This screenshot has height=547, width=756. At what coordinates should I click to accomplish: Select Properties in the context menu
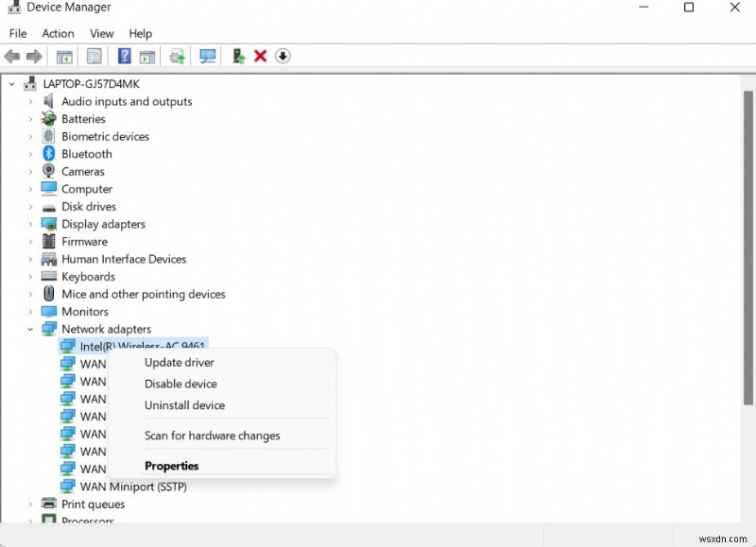click(x=172, y=466)
